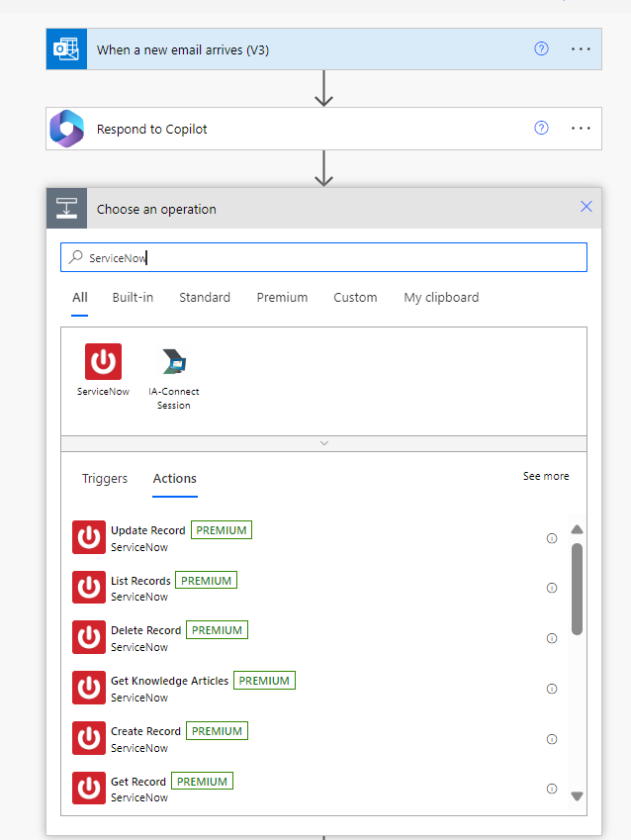Click the List Records ServiceNow icon
Viewport: 631px width, 840px height.
(89, 587)
